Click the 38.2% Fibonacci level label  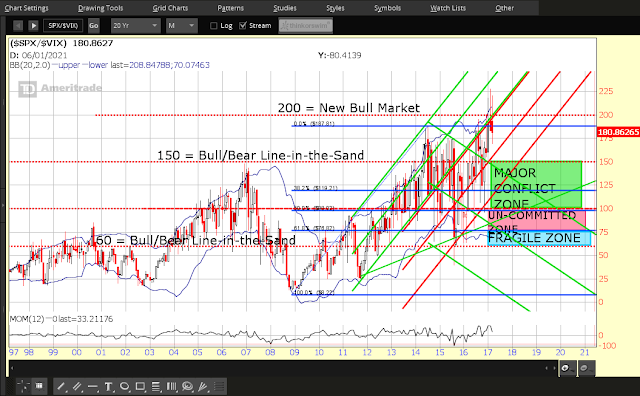(316, 188)
